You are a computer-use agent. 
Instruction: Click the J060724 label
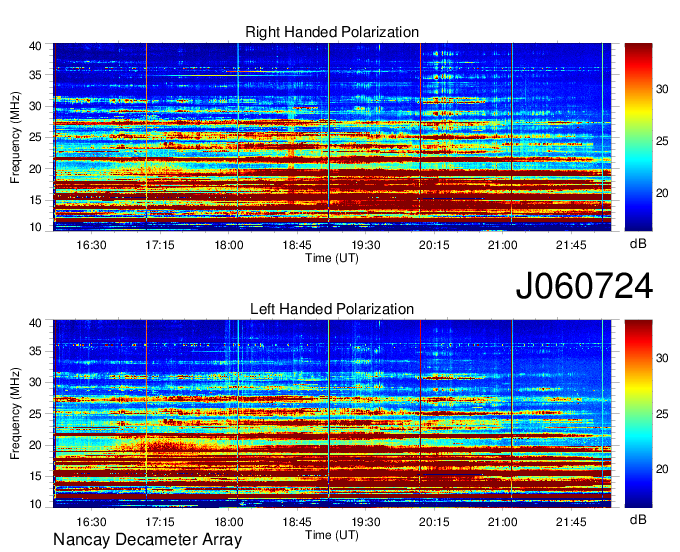[584, 286]
